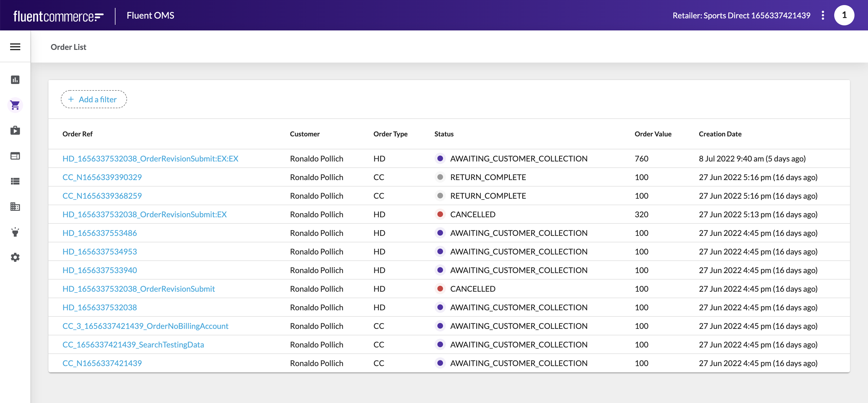The image size is (868, 403).
Task: Open the hamburger navigation menu
Action: tap(15, 47)
